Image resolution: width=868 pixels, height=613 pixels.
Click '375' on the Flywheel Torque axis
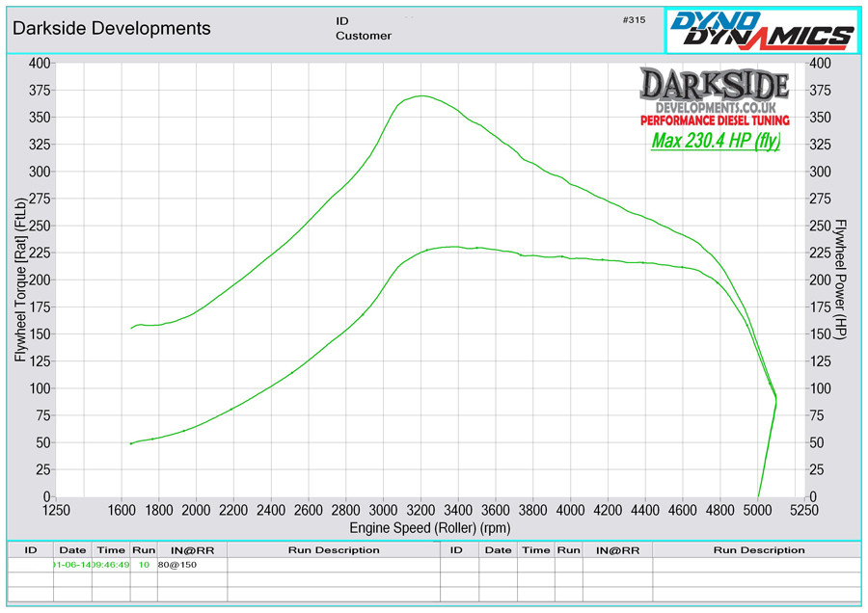pyautogui.click(x=40, y=91)
